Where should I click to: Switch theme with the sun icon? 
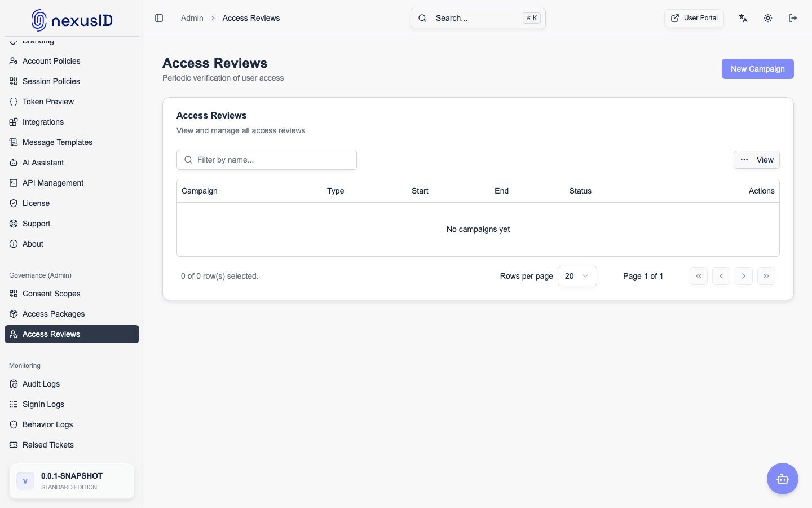point(768,18)
